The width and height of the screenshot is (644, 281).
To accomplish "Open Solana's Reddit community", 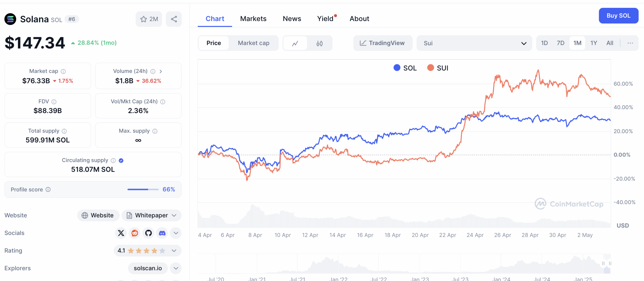I will 135,233.
